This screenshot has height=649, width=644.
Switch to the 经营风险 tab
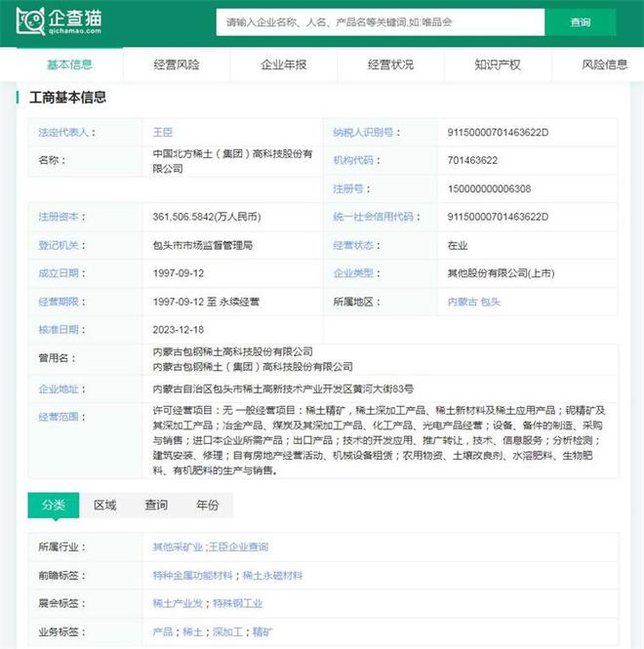[177, 65]
